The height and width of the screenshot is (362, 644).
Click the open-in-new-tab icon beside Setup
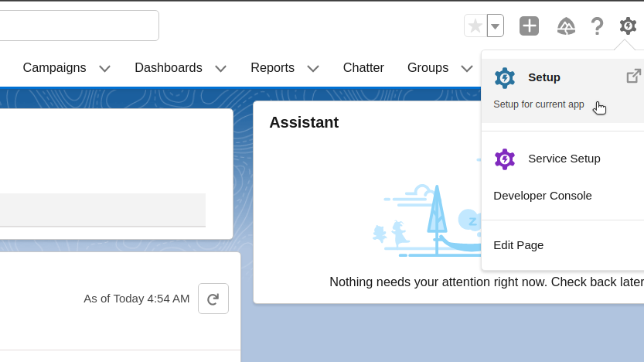pos(633,77)
